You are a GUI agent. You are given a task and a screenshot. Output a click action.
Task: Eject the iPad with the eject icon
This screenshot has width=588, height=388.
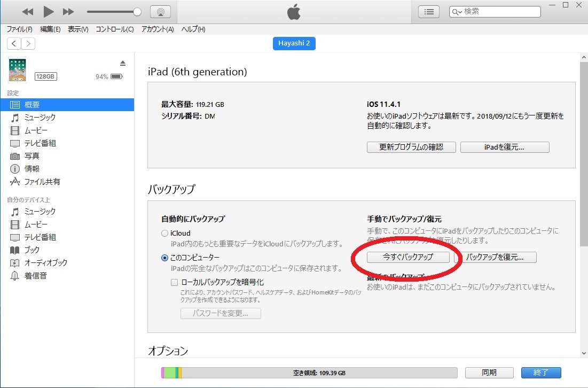123,63
